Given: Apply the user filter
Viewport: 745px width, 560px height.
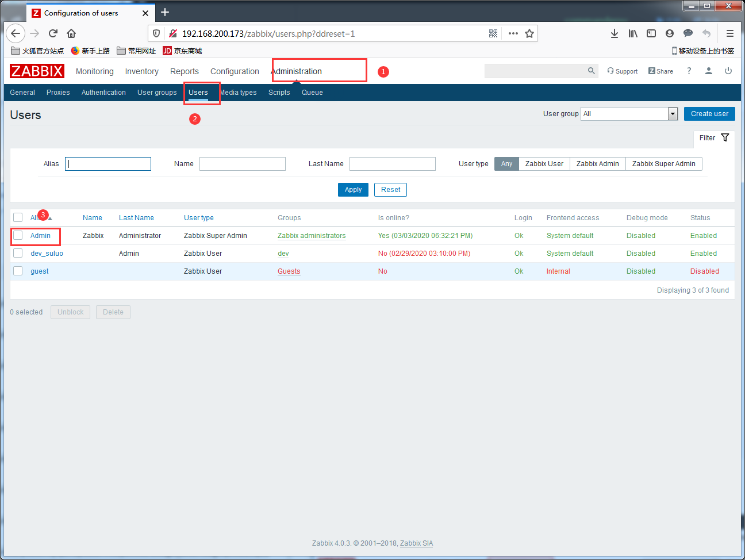Looking at the screenshot, I should coord(353,190).
